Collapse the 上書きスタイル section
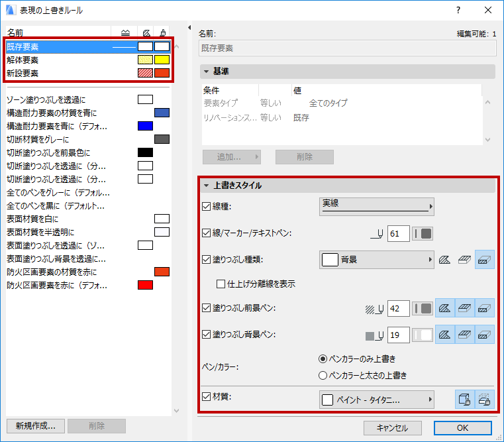Image resolution: width=504 pixels, height=442 pixels. click(x=207, y=186)
